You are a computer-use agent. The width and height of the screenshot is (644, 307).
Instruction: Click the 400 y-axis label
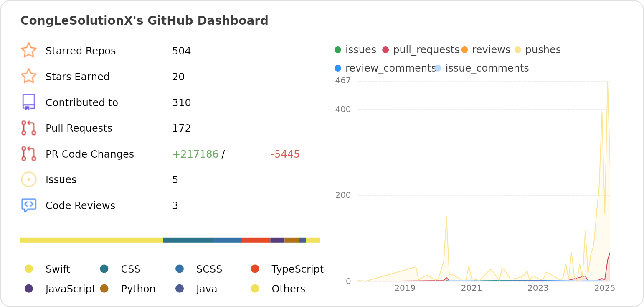pyautogui.click(x=343, y=110)
